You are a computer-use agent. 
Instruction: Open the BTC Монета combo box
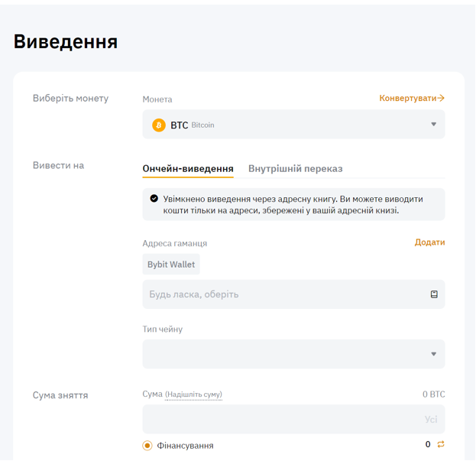[x=293, y=125]
